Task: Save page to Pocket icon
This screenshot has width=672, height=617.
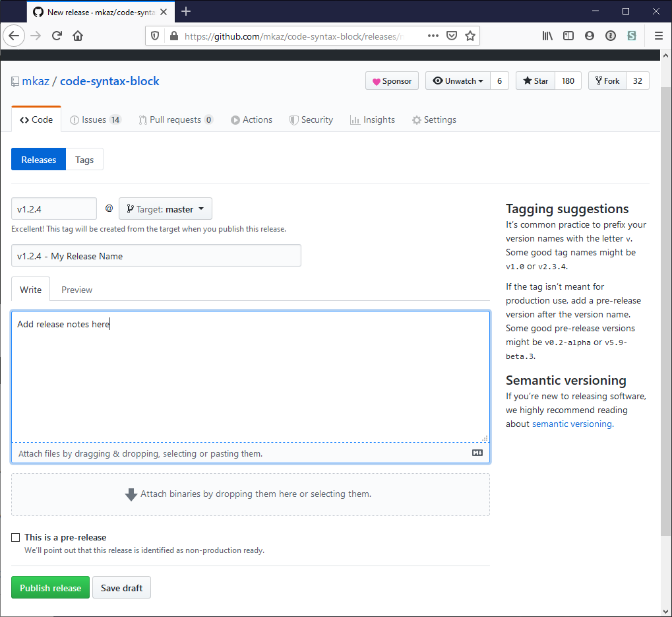Action: [452, 36]
